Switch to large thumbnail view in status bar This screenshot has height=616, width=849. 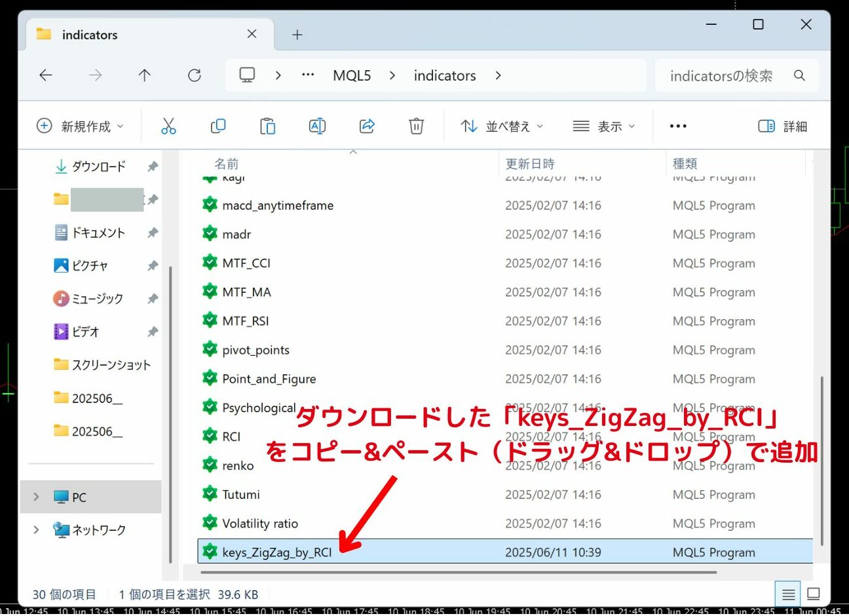click(813, 592)
